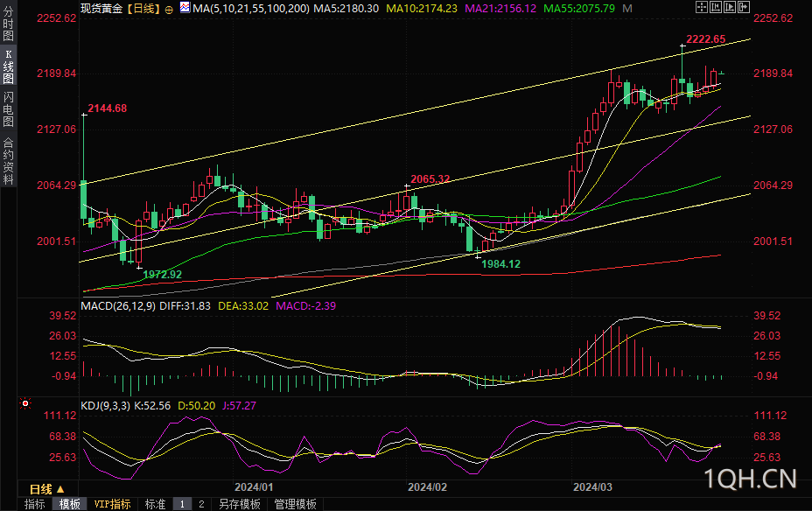
Task: Select template number 1
Action: coord(182,504)
